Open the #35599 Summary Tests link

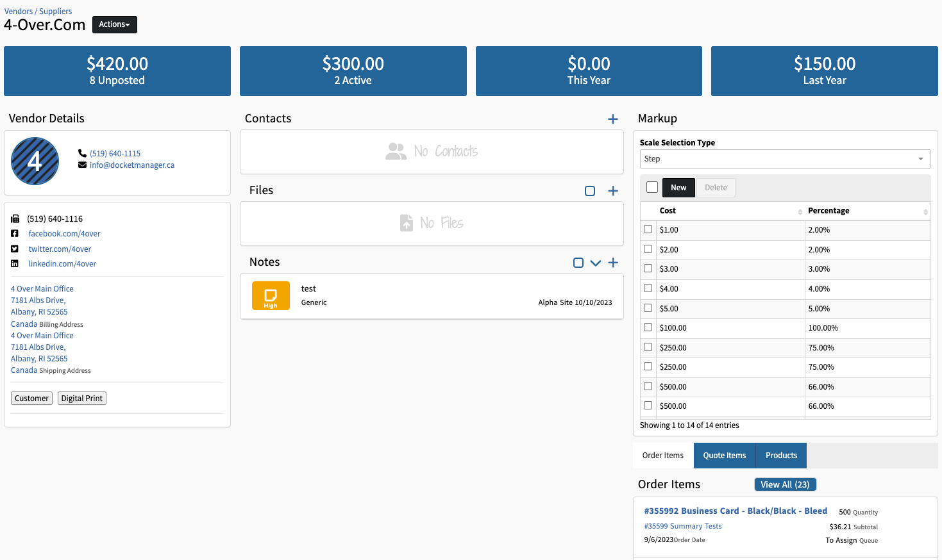[x=683, y=526]
